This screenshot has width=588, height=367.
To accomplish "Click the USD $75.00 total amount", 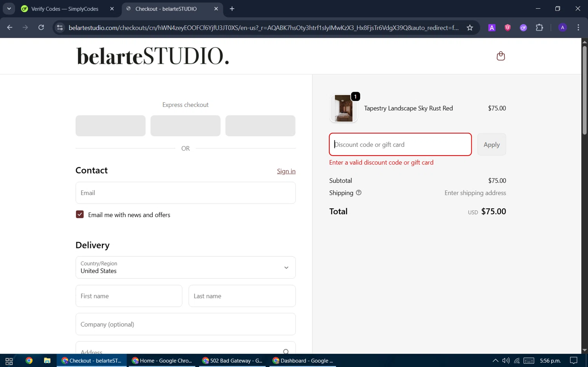I will (x=487, y=212).
